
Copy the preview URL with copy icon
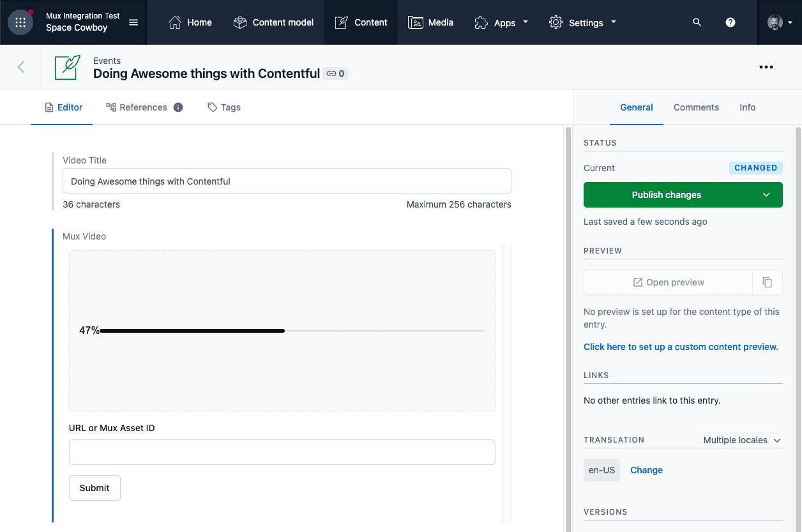[768, 282]
